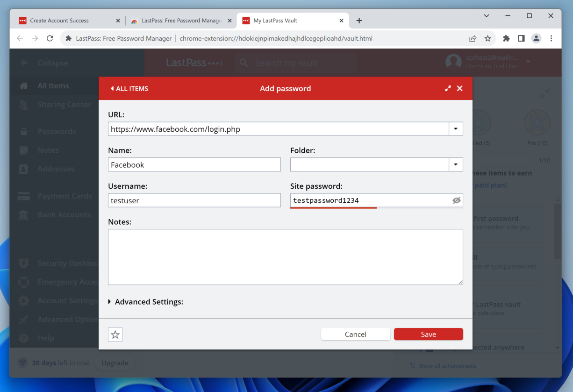
Task: Click the share page icon in address bar
Action: [473, 38]
